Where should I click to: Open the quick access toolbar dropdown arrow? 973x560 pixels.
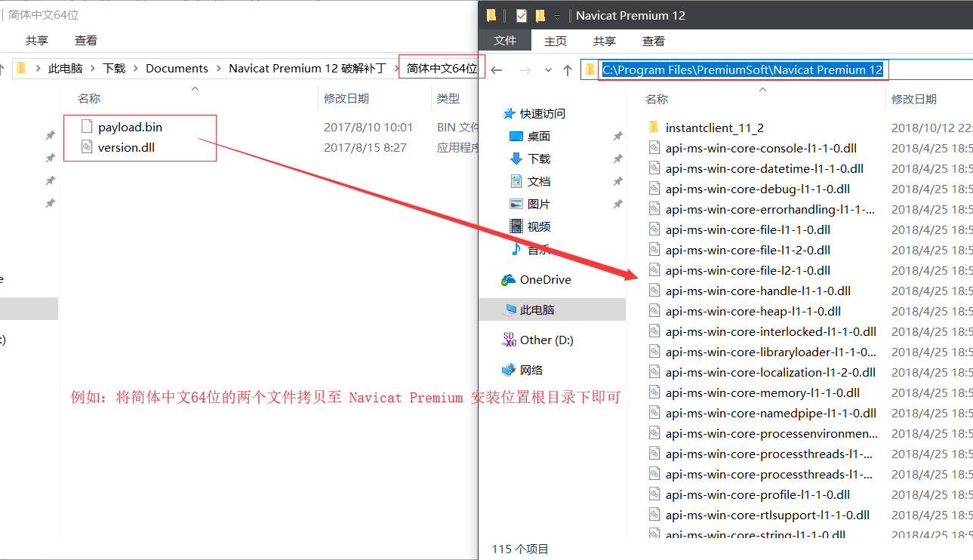(557, 16)
